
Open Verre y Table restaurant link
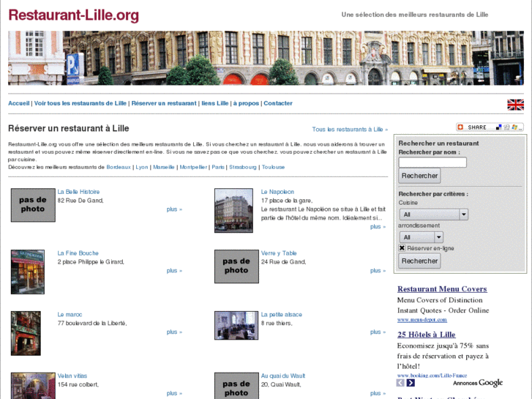(279, 253)
